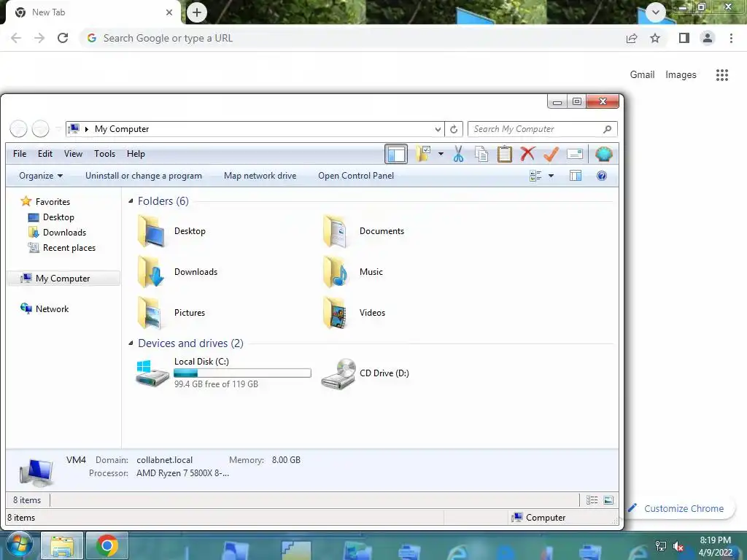This screenshot has height=560, width=747.
Task: Open the address bar history dropdown
Action: pos(438,129)
